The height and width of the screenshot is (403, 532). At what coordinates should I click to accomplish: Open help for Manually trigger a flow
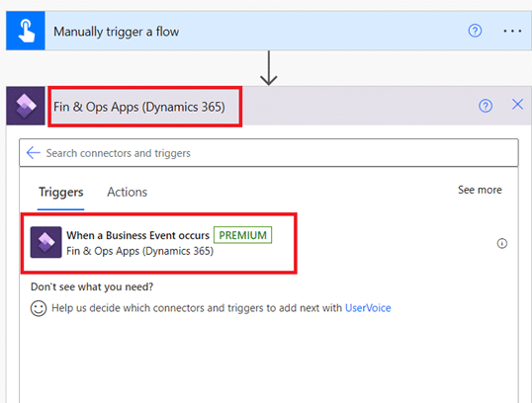[x=475, y=31]
